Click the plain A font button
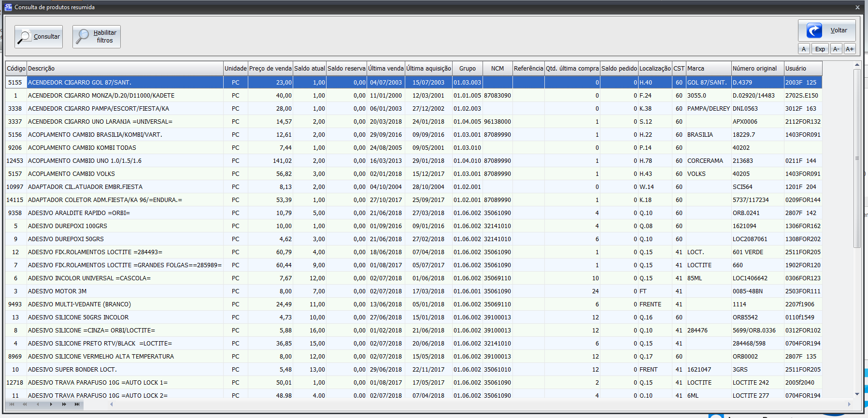Image resolution: width=868 pixels, height=418 pixels. 804,49
